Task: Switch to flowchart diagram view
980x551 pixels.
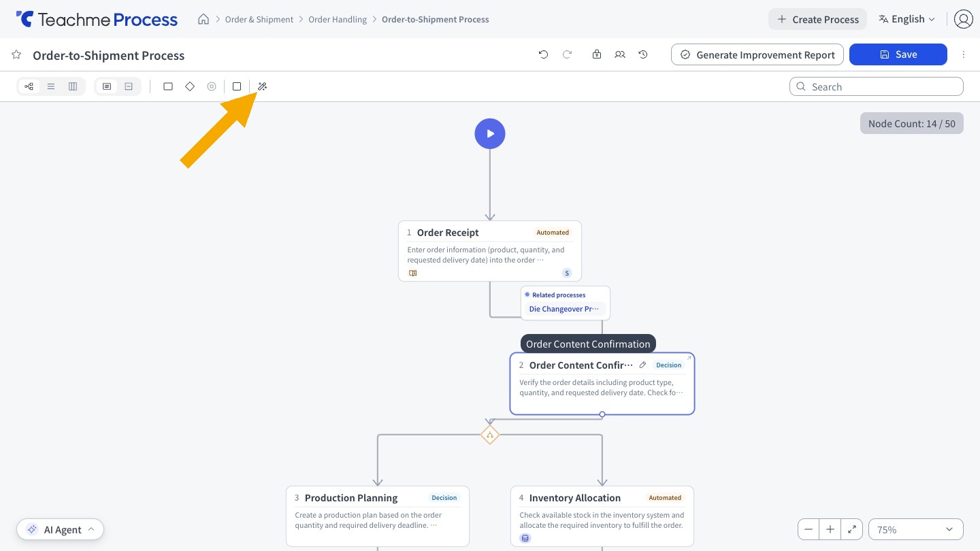Action: (x=29, y=86)
